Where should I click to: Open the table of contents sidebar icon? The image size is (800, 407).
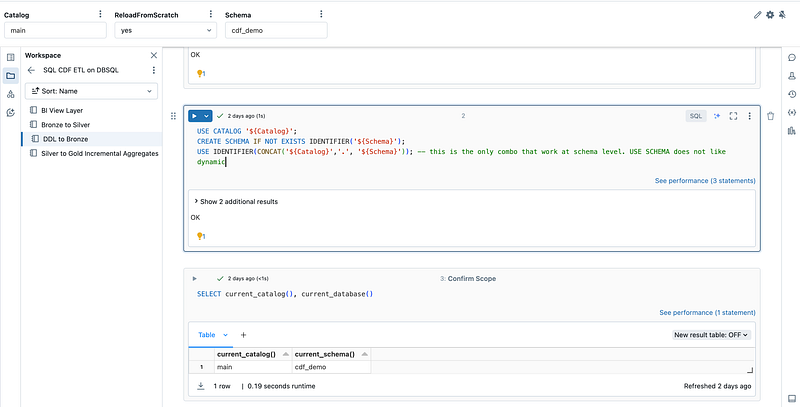11,57
